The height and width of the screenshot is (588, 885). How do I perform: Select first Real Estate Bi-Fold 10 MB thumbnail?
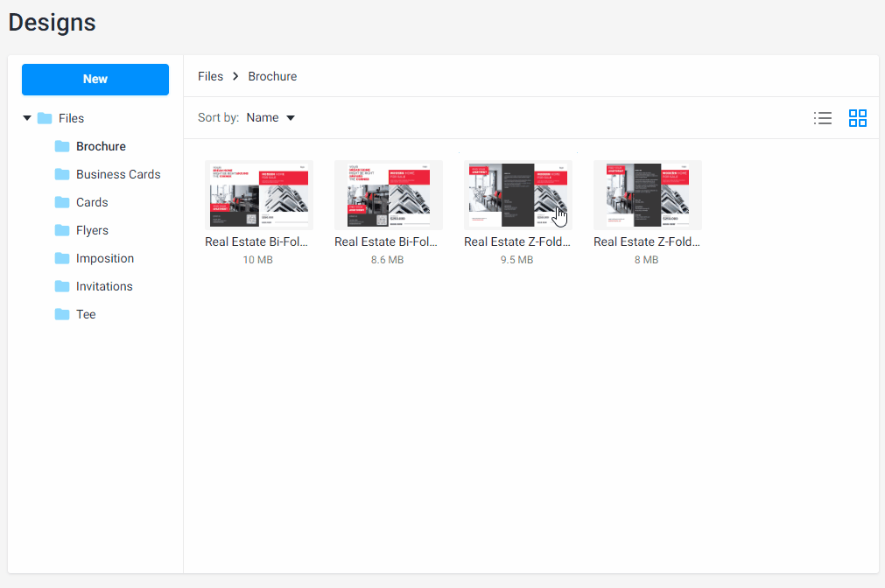(x=258, y=195)
